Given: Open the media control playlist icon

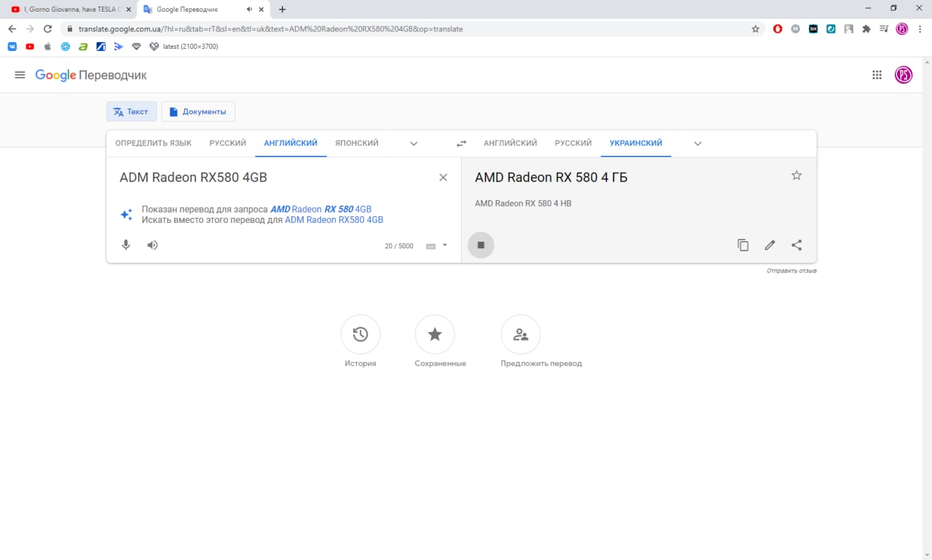Looking at the screenshot, I should (884, 29).
